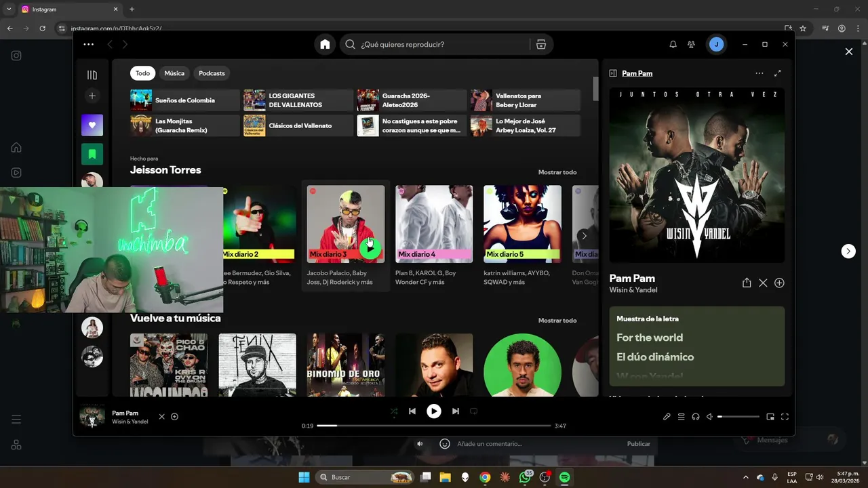868x488 pixels.
Task: Add Pam Pam to playlist in panel
Action: 779,283
